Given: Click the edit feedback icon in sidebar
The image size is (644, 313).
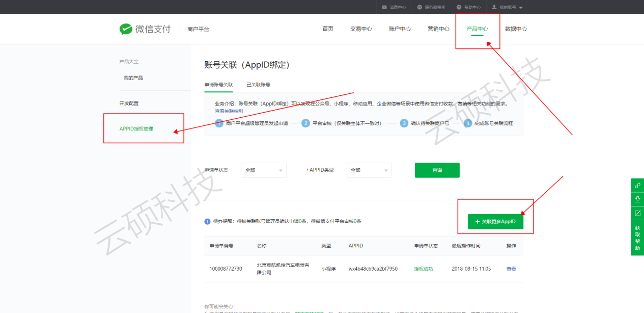Looking at the screenshot, I should pyautogui.click(x=637, y=213).
